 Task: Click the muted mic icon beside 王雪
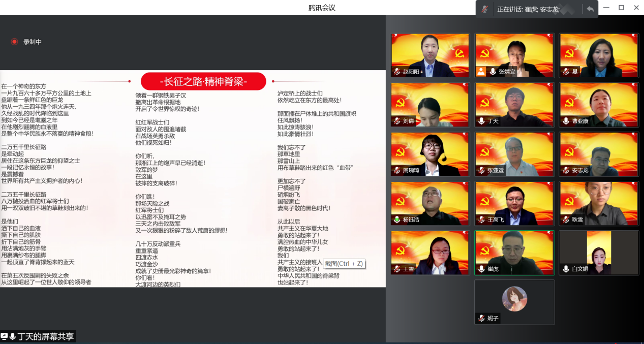[x=397, y=269]
